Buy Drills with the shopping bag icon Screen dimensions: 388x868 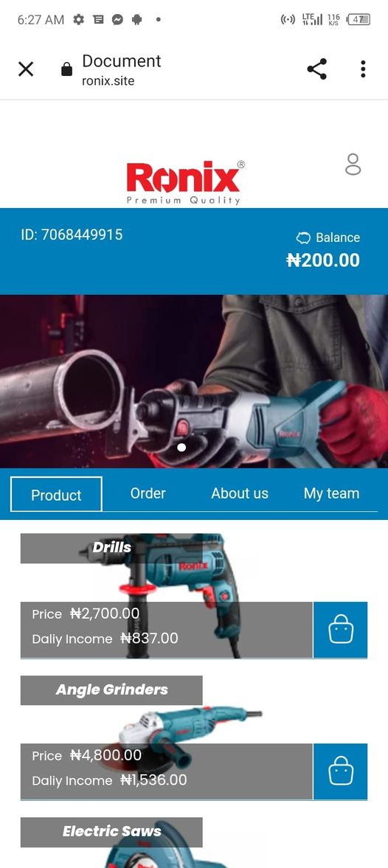tap(340, 629)
